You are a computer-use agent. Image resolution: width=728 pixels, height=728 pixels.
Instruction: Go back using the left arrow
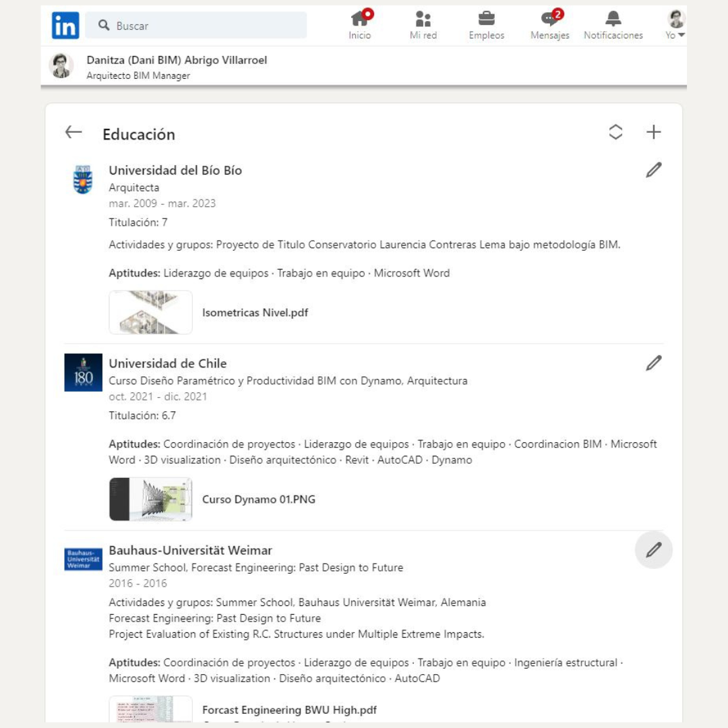coord(73,133)
